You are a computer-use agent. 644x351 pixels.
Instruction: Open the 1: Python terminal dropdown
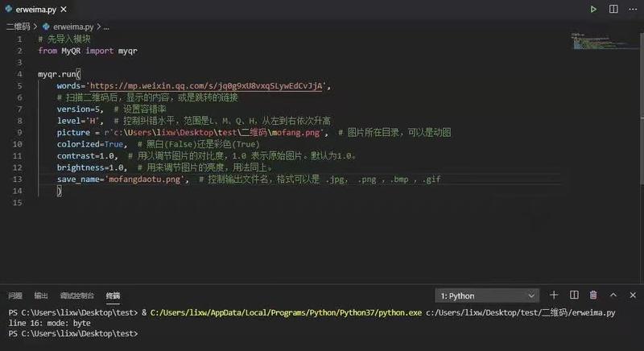point(487,295)
